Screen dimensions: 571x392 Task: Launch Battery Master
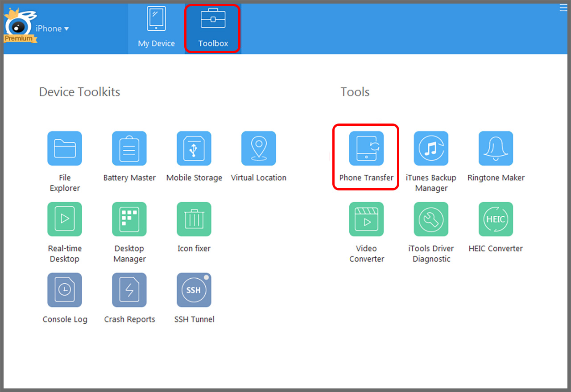click(x=129, y=149)
